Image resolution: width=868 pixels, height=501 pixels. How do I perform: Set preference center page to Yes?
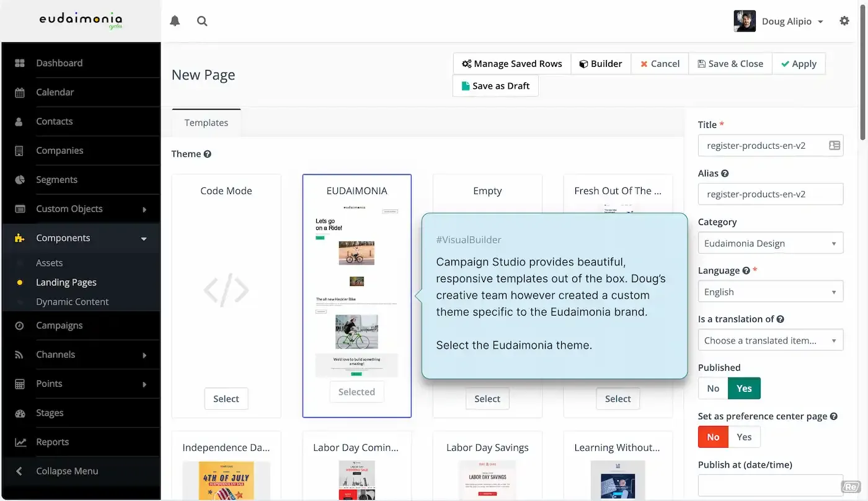pyautogui.click(x=744, y=437)
